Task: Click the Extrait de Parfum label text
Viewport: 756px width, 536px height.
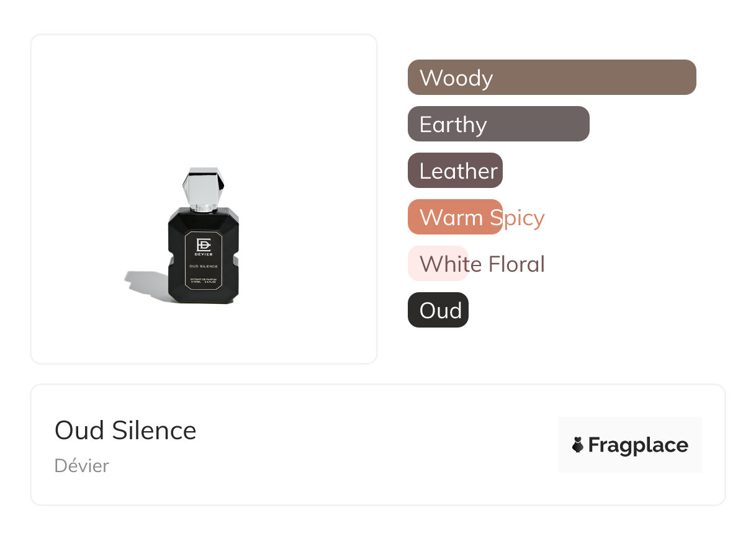Action: tap(204, 281)
